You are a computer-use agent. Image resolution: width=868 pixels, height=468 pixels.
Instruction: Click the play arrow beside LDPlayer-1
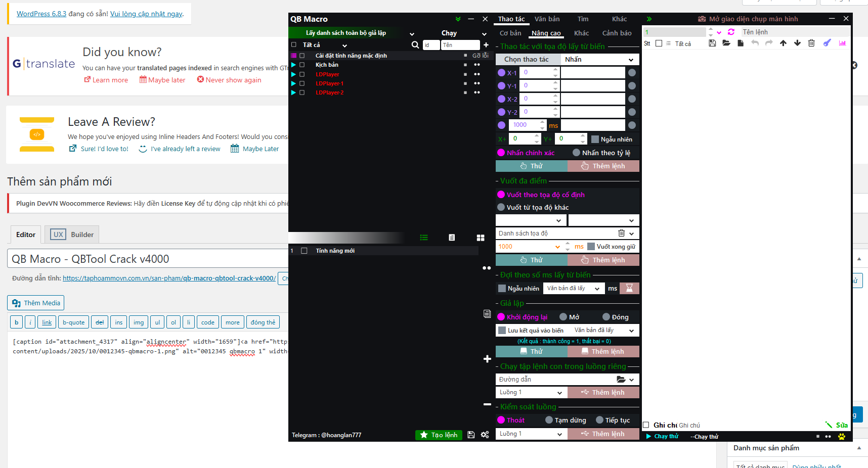coord(293,83)
